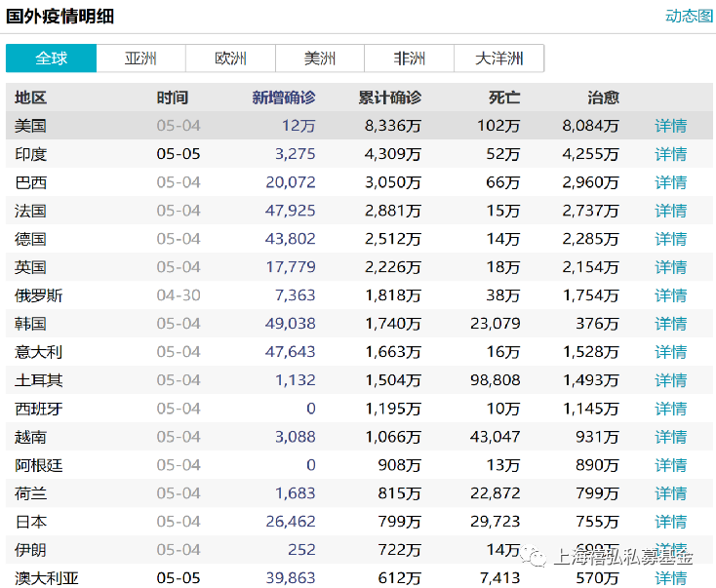
Task: Click the 累计确诊 column header
Action: pyautogui.click(x=389, y=98)
